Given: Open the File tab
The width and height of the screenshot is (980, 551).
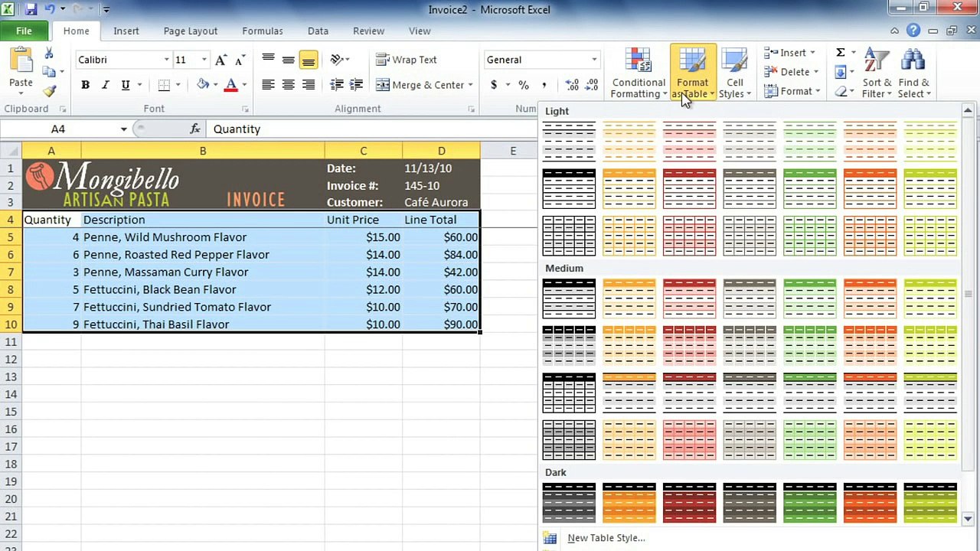Looking at the screenshot, I should click(x=24, y=31).
